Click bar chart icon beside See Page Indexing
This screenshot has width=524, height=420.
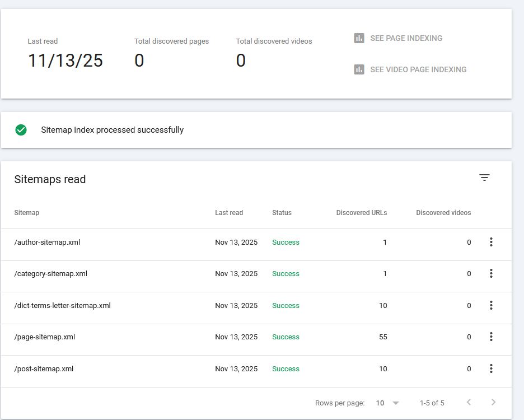(359, 38)
